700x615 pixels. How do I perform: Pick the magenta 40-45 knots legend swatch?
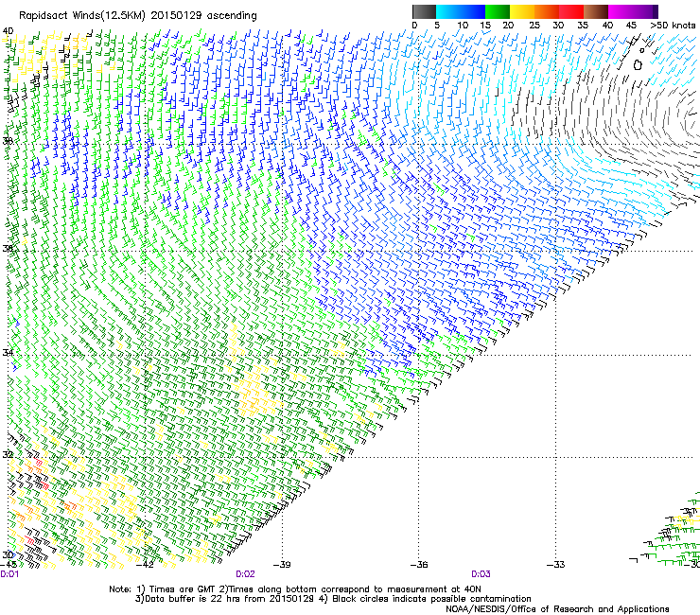click(x=621, y=11)
